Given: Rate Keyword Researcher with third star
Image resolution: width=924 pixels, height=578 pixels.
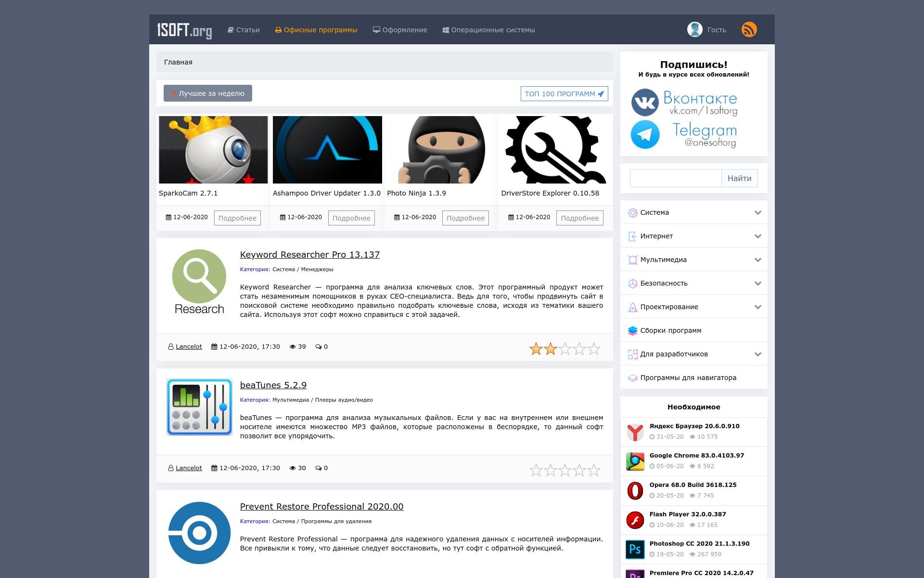Looking at the screenshot, I should (x=565, y=349).
